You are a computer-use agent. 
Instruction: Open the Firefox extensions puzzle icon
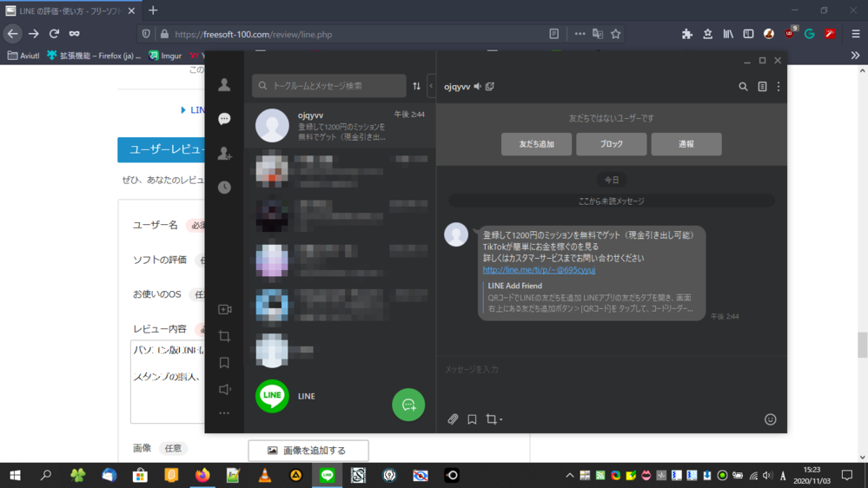coord(687,35)
